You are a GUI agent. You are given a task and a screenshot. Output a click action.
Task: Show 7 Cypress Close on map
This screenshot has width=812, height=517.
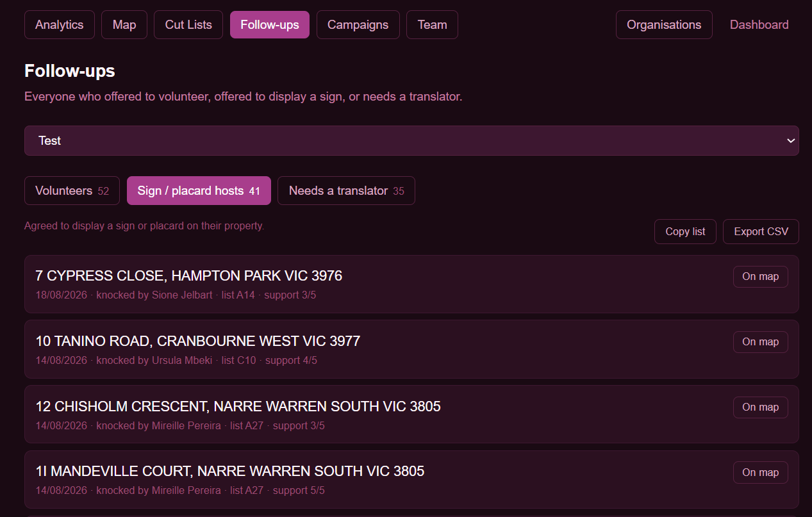[x=760, y=277]
